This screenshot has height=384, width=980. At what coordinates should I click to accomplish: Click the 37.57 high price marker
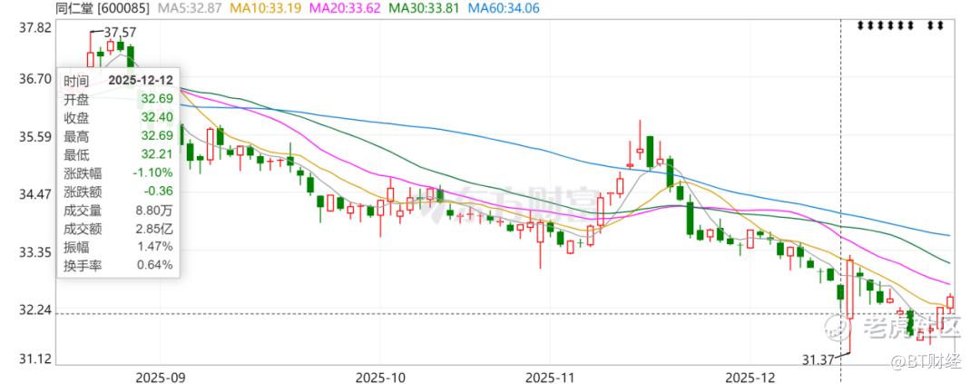[119, 31]
